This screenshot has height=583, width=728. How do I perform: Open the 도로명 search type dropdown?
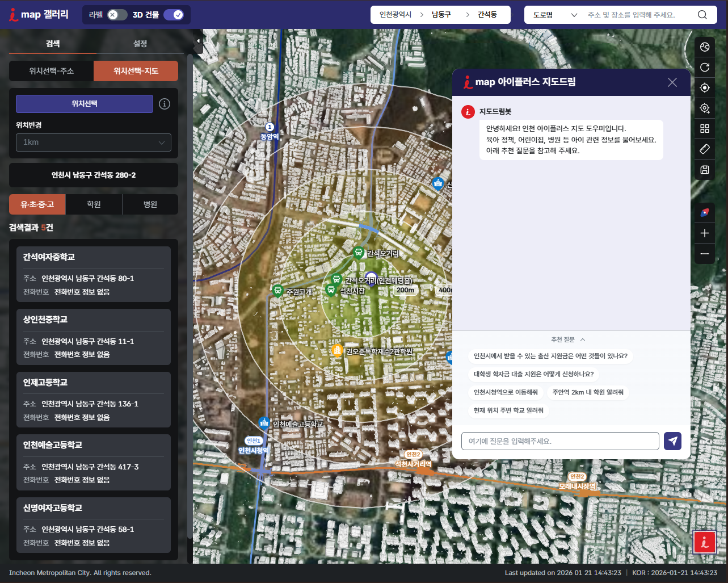(554, 15)
